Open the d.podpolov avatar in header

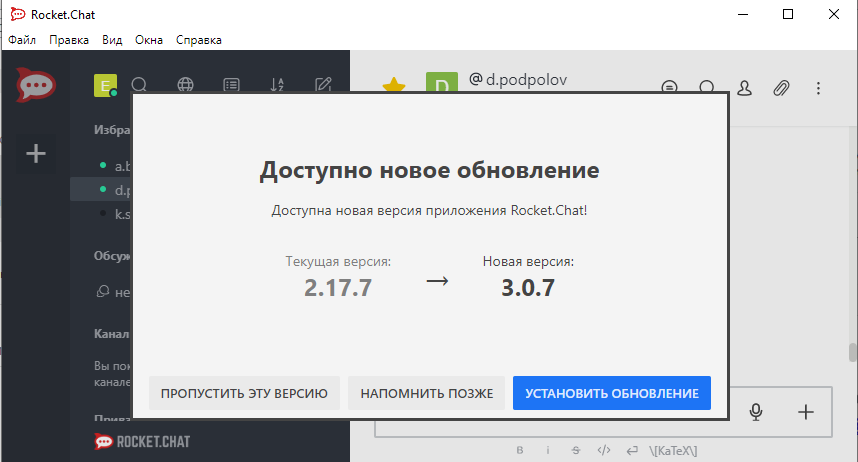click(442, 82)
